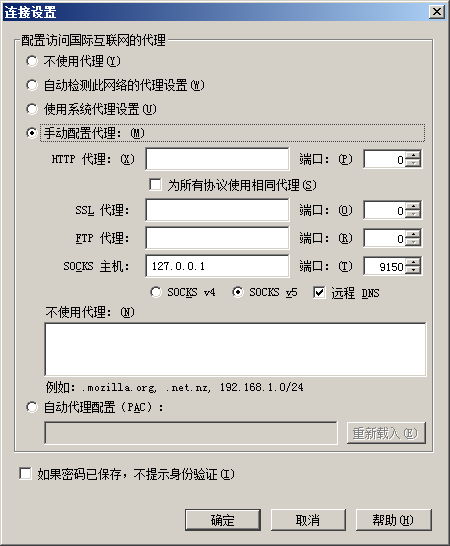Image resolution: width=450 pixels, height=546 pixels.
Task: Choose 自动检测此网络的代理设置 option
Action: pos(32,85)
